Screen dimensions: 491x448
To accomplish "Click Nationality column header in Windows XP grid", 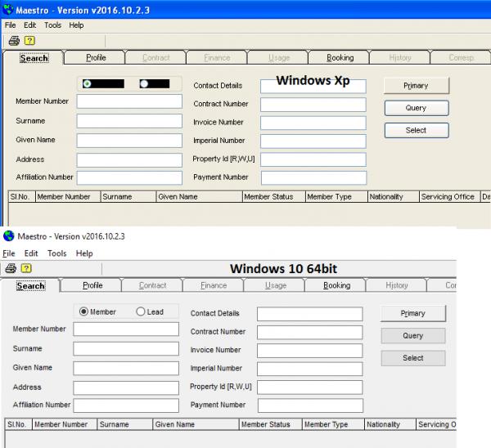I will (x=394, y=197).
